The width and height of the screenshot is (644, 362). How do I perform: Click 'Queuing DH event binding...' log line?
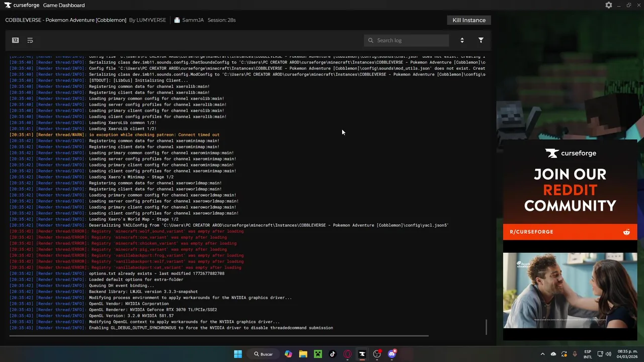click(x=82, y=286)
